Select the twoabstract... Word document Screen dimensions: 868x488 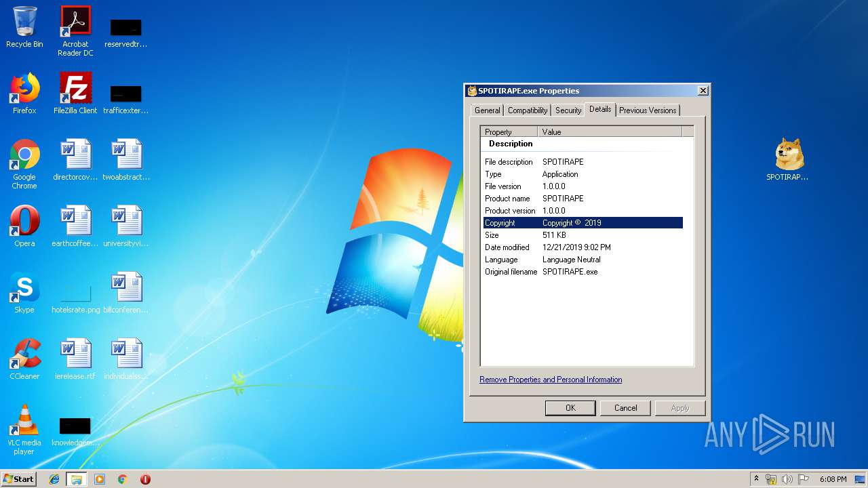(126, 160)
